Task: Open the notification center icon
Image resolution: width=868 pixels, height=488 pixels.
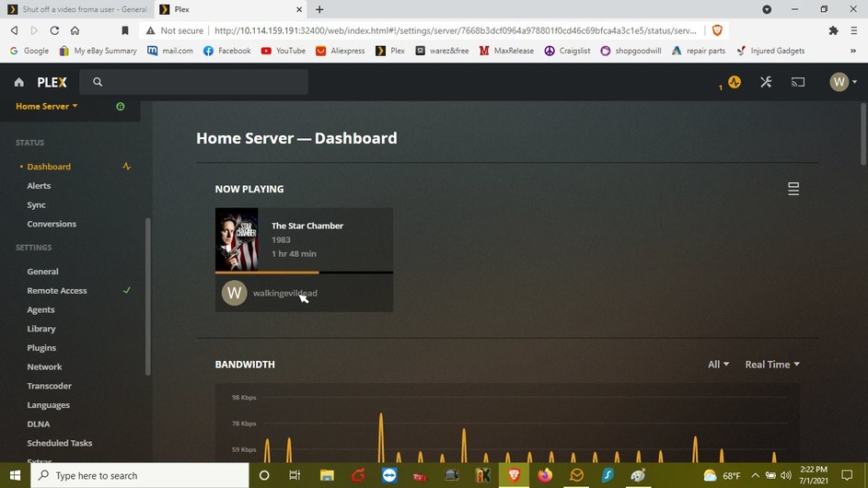Action: click(847, 475)
